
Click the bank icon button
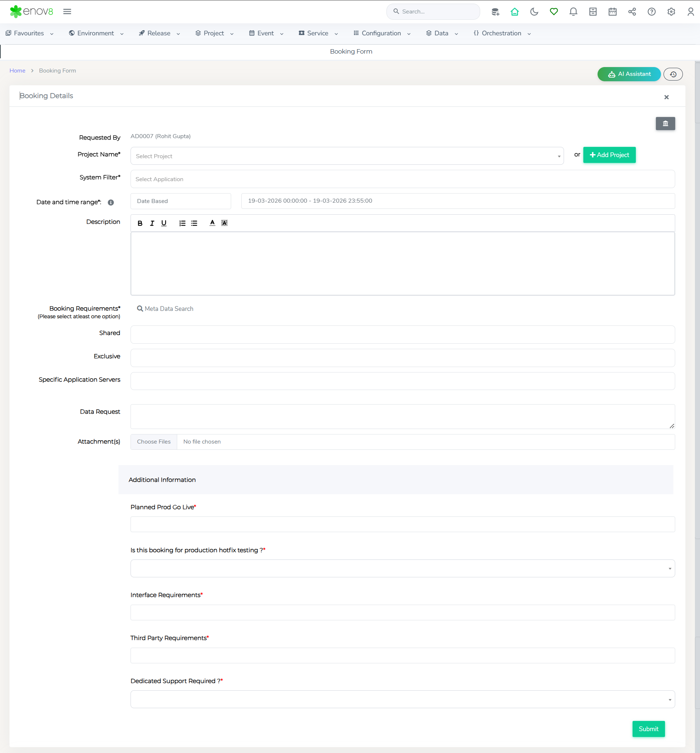point(665,124)
